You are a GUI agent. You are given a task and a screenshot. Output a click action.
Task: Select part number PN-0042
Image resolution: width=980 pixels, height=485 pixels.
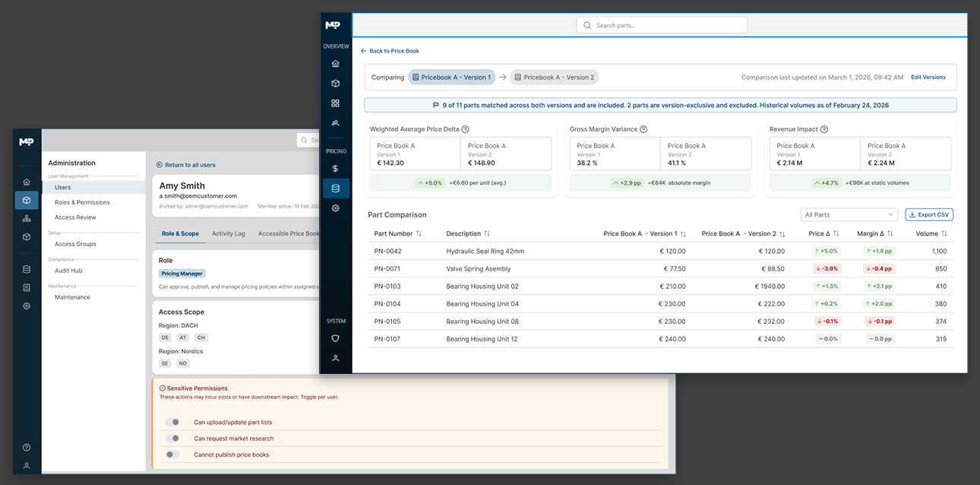387,251
